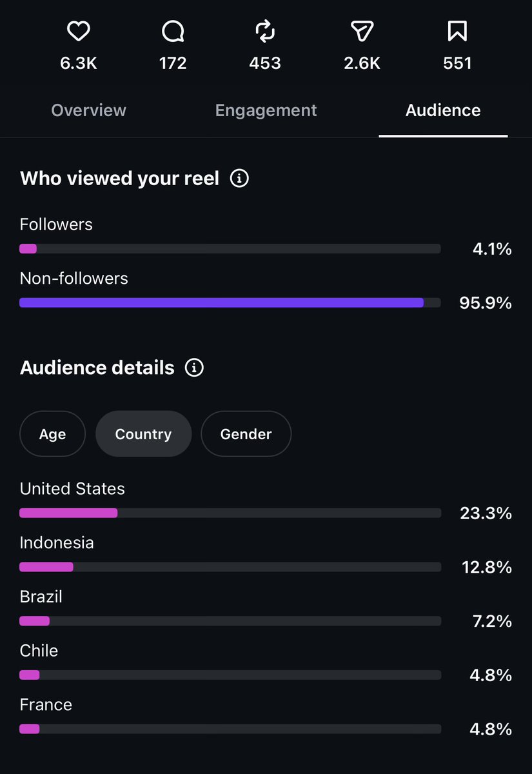Tap the heart likes icon
532x774 pixels.
[x=79, y=31]
